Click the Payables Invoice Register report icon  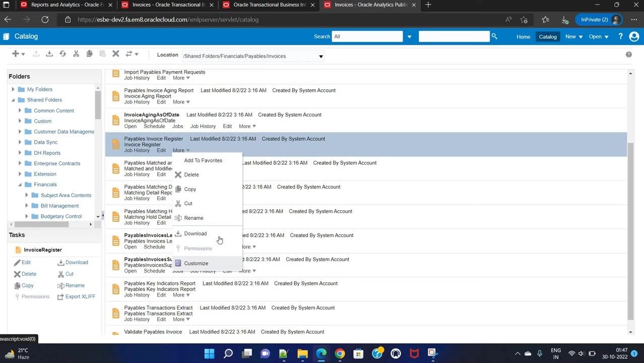[116, 144]
